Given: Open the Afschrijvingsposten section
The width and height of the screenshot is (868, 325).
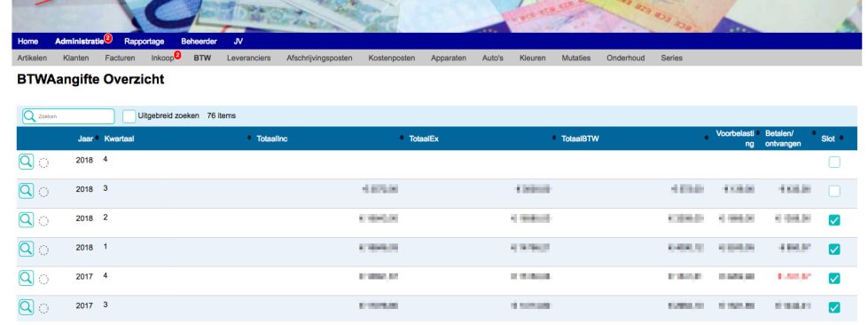Looking at the screenshot, I should (x=319, y=58).
